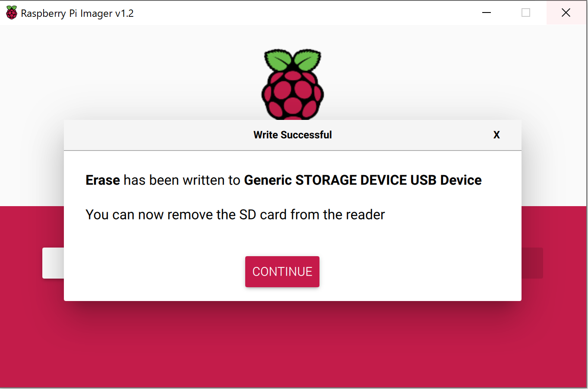Click "Generic STORAGE DEVICE USB Device" text
Image resolution: width=588 pixels, height=389 pixels.
pyautogui.click(x=363, y=180)
